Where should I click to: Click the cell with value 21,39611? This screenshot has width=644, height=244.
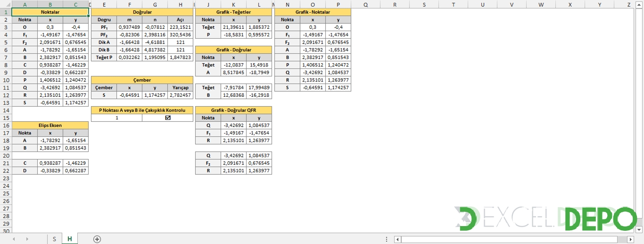pyautogui.click(x=233, y=27)
